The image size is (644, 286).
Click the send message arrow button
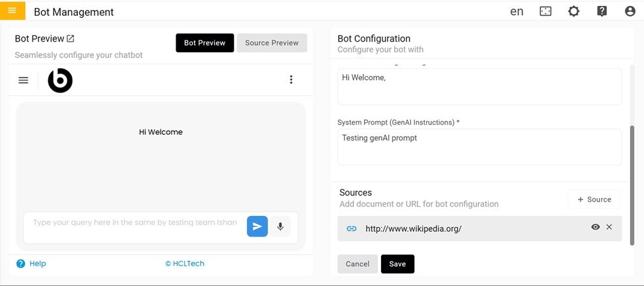(257, 227)
